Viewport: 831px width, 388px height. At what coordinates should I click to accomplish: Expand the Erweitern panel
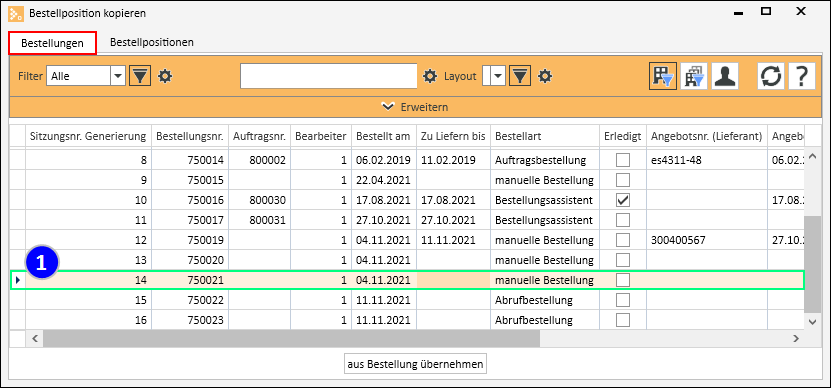(x=415, y=107)
